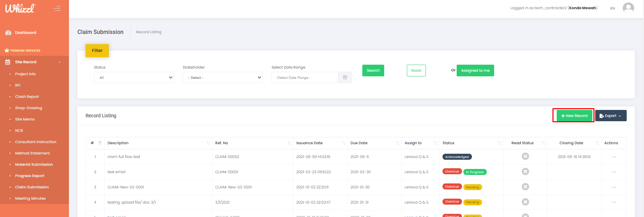Click the hamburger menu icon beside Whizzl logo
The image size is (644, 217).
pos(57,8)
